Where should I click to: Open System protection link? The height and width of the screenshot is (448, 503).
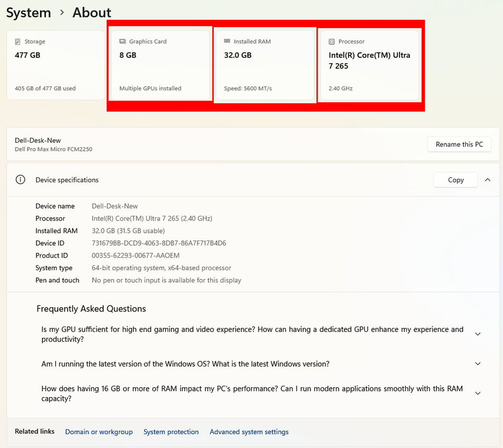[171, 432]
